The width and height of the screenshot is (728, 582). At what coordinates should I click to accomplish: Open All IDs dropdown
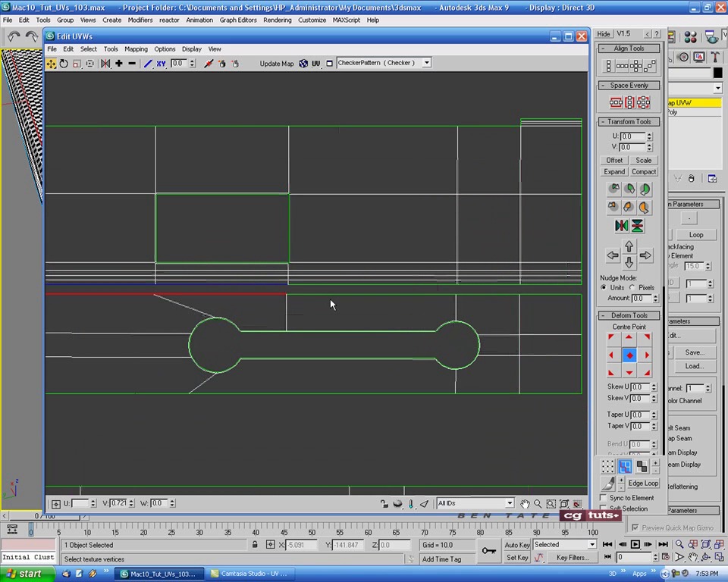coord(510,503)
